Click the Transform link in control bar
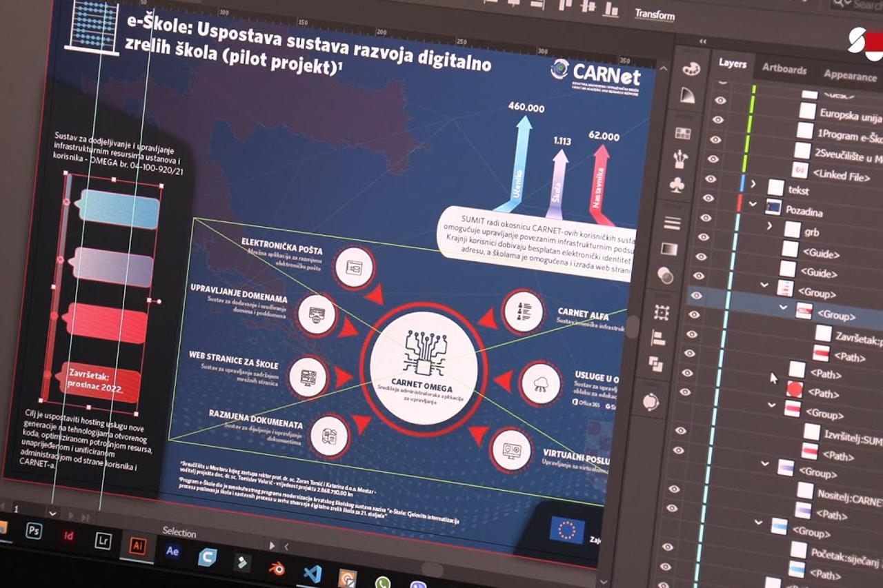This screenshot has width=883, height=588. [654, 14]
